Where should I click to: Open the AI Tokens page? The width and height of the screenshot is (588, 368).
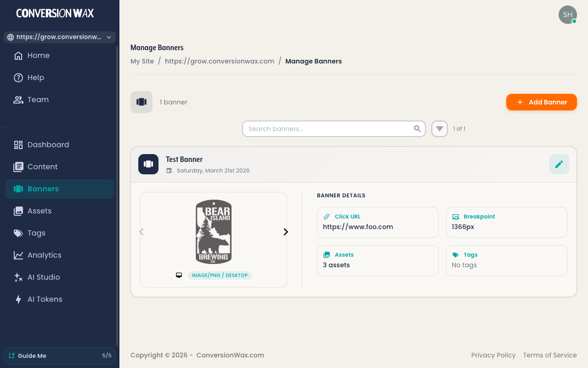[x=45, y=299]
